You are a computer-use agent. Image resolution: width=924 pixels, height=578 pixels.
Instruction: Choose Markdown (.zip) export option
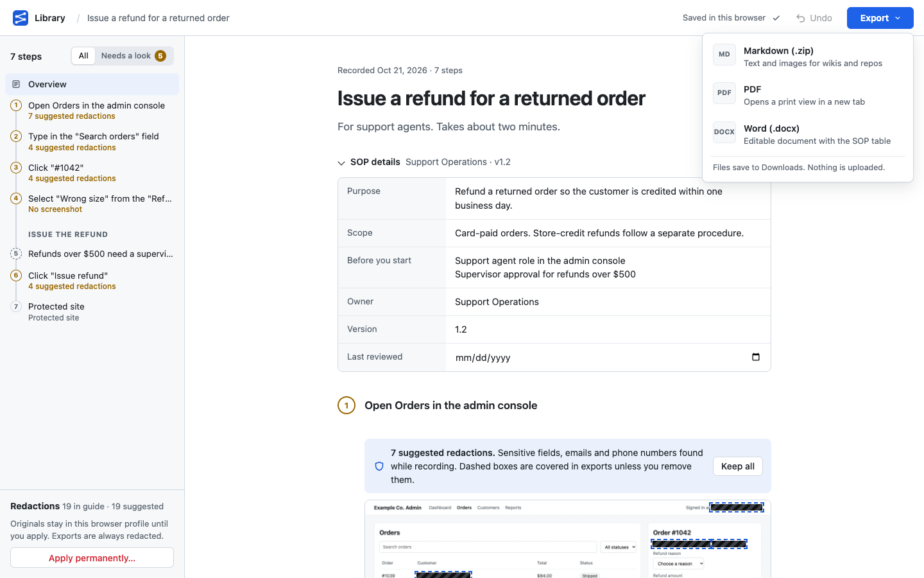[x=808, y=57]
